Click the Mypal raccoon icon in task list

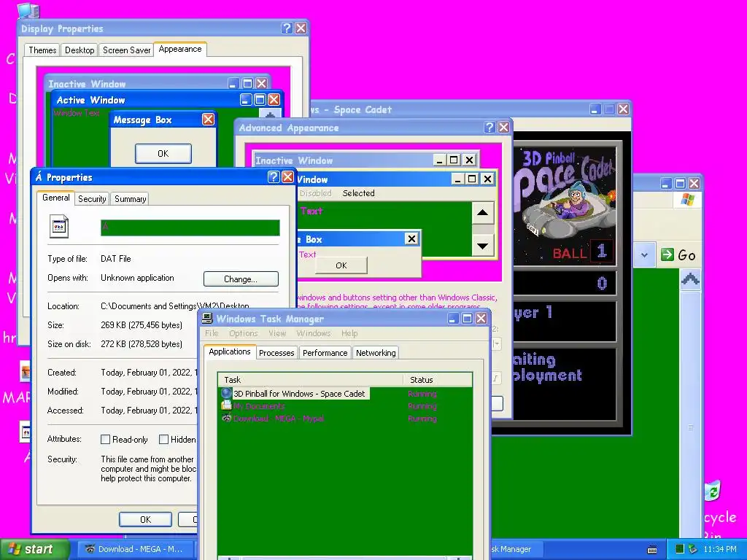(226, 418)
